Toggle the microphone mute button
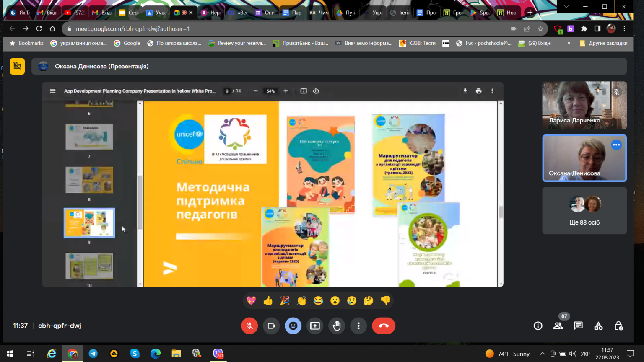Image resolution: width=644 pixels, height=362 pixels. 249,326
